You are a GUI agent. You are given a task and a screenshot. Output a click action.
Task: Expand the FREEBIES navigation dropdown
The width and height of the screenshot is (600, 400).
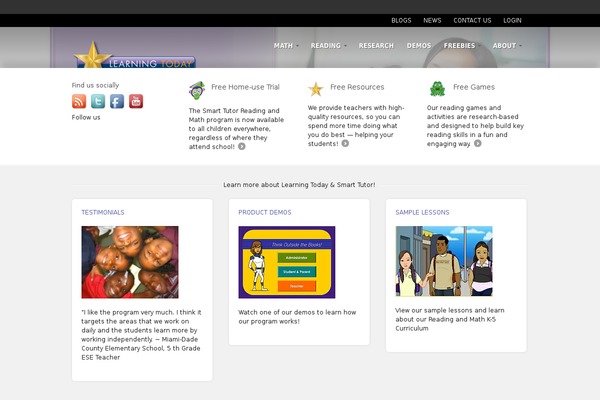point(462,46)
